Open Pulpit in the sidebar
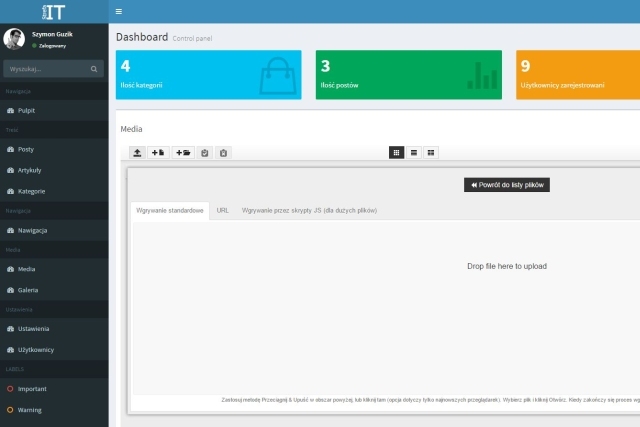 pos(54,111)
